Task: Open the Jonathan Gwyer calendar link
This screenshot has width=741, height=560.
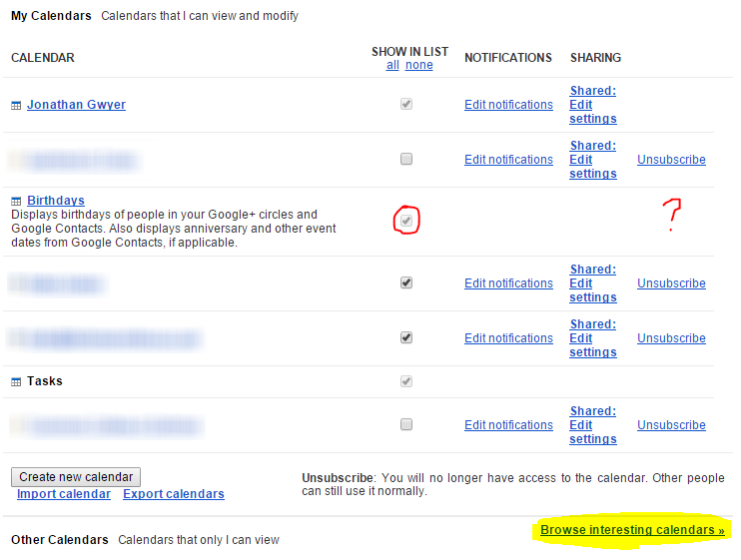Action: 76,105
